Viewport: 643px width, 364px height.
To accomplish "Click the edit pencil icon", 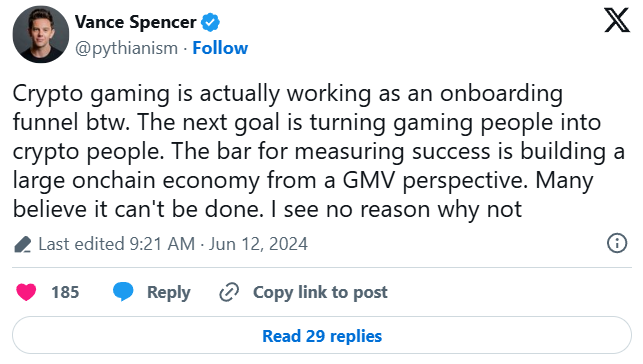I will [x=23, y=244].
